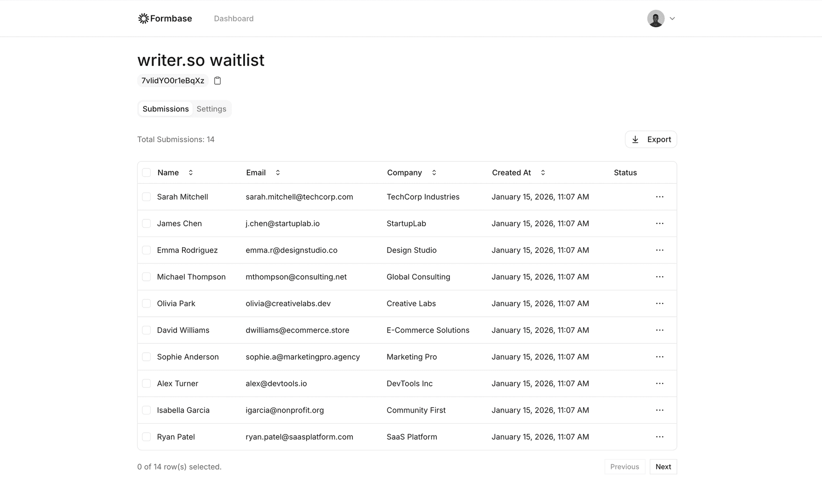Click user avatar in top bar

click(x=655, y=19)
